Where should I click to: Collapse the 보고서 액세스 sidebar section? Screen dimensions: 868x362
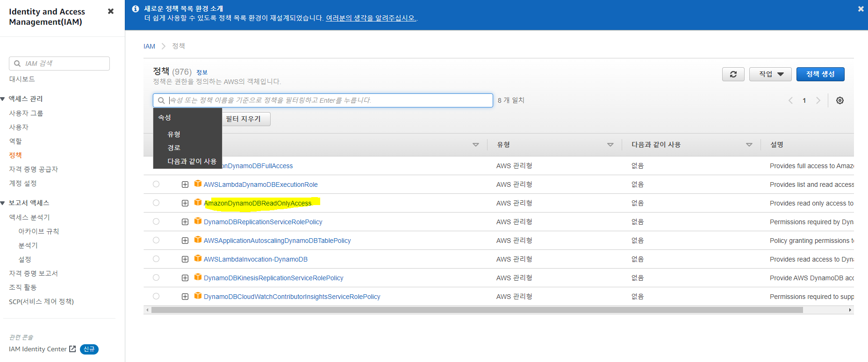coord(3,203)
